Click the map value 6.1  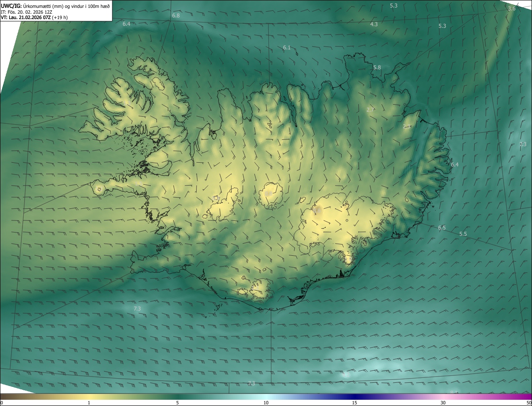tap(287, 47)
